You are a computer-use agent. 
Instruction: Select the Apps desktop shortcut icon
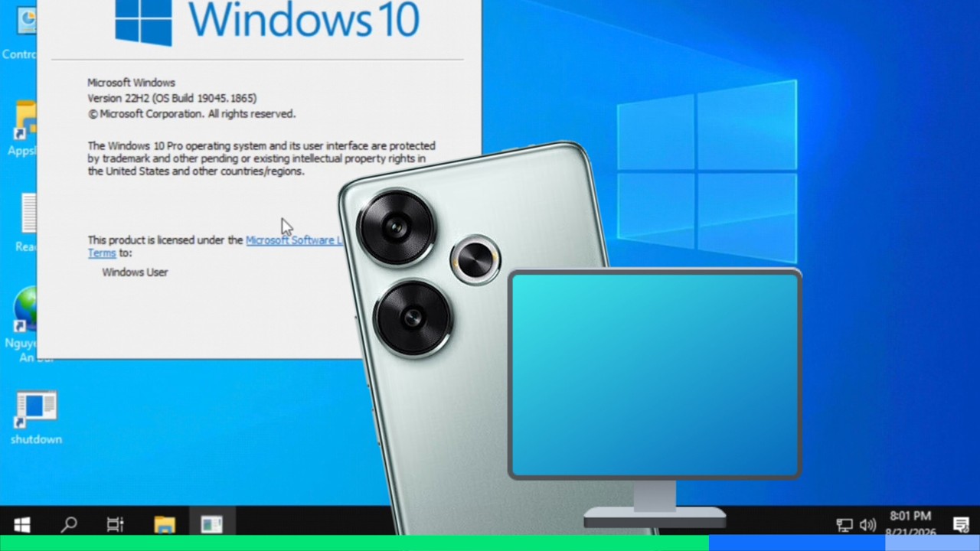pyautogui.click(x=23, y=129)
